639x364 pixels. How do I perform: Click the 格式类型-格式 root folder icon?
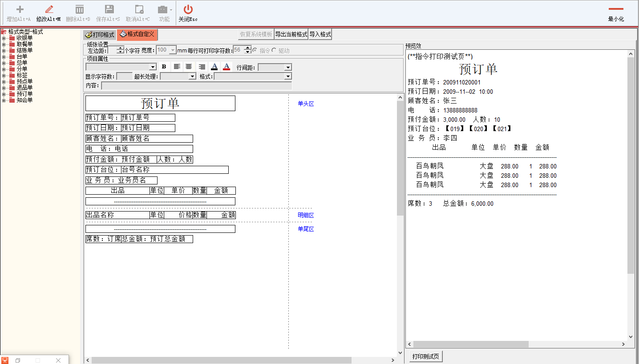click(4, 32)
